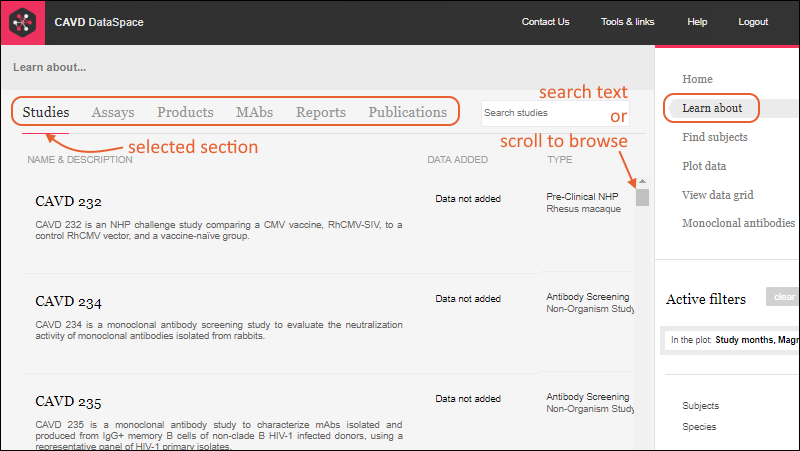
Task: Click CAVD 234 Data not added cell
Action: tap(468, 299)
